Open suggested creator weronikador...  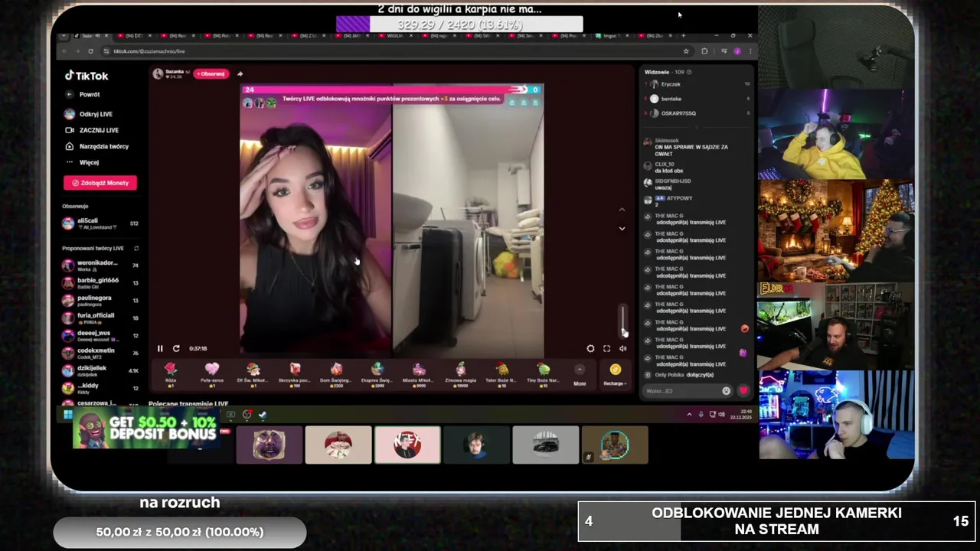point(100,265)
